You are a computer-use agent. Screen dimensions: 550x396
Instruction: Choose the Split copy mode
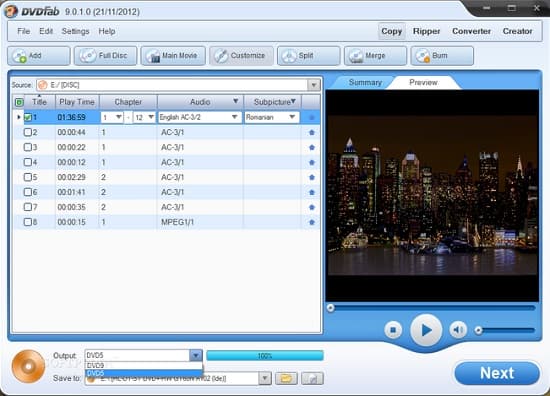click(x=308, y=56)
